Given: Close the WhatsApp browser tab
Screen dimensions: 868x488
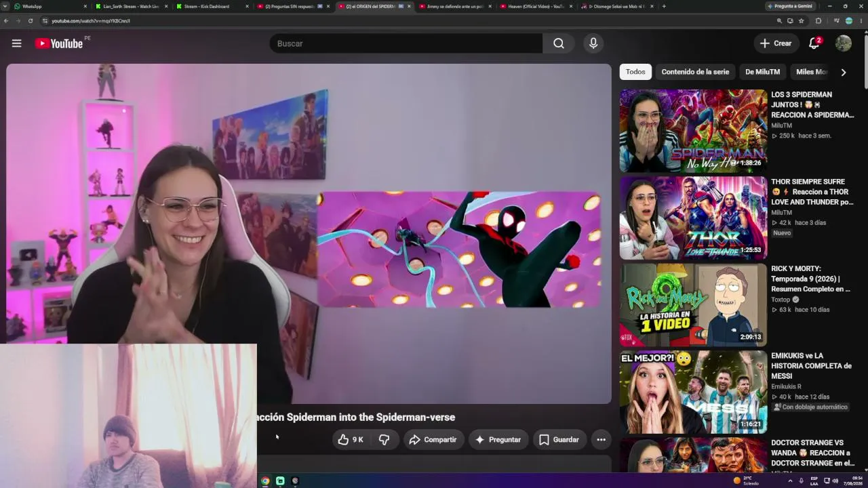Looking at the screenshot, I should click(x=85, y=6).
